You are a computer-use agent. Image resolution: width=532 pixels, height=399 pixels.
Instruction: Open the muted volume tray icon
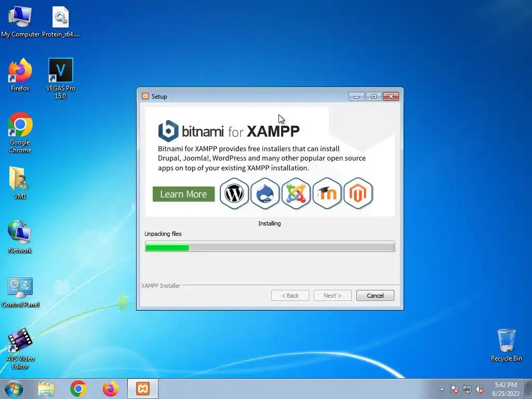(x=480, y=390)
